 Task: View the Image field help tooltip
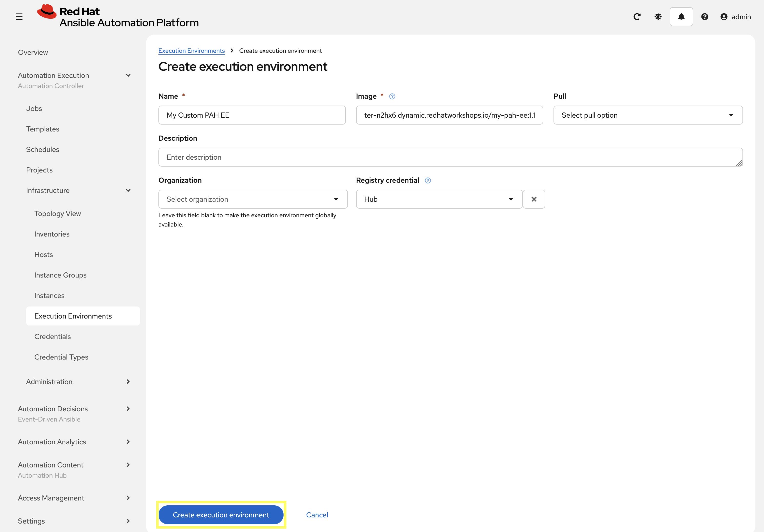392,96
